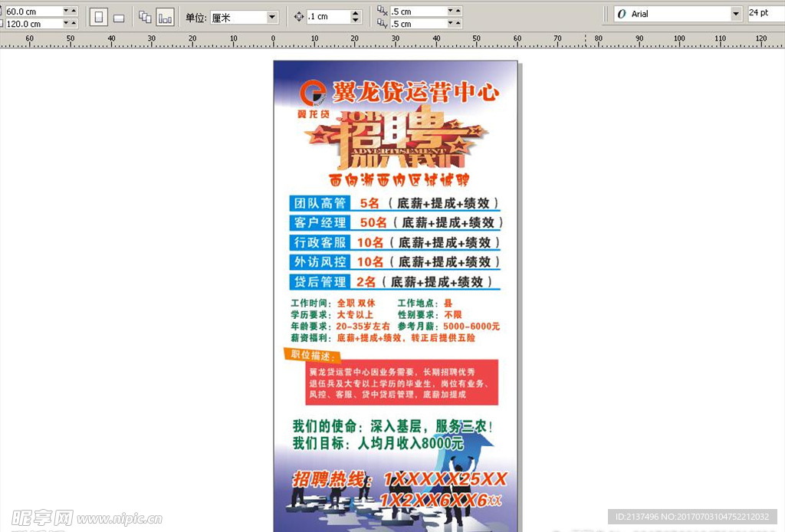Apply page layout to all pages
The image size is (785, 532).
click(145, 17)
